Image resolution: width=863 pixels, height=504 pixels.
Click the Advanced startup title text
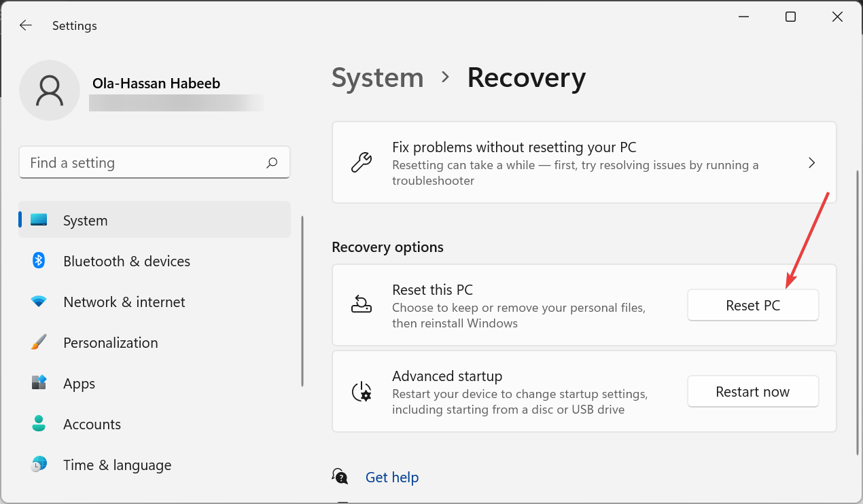point(447,376)
